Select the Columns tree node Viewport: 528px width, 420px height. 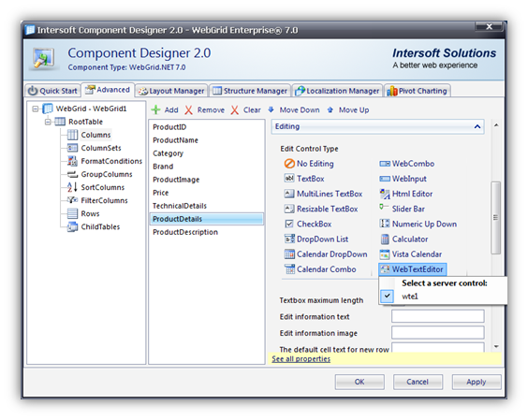95,135
